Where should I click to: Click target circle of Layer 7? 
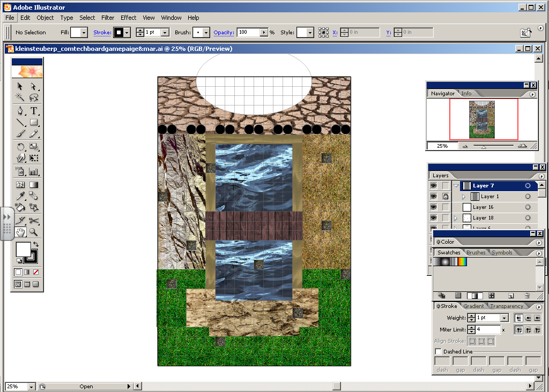528,186
